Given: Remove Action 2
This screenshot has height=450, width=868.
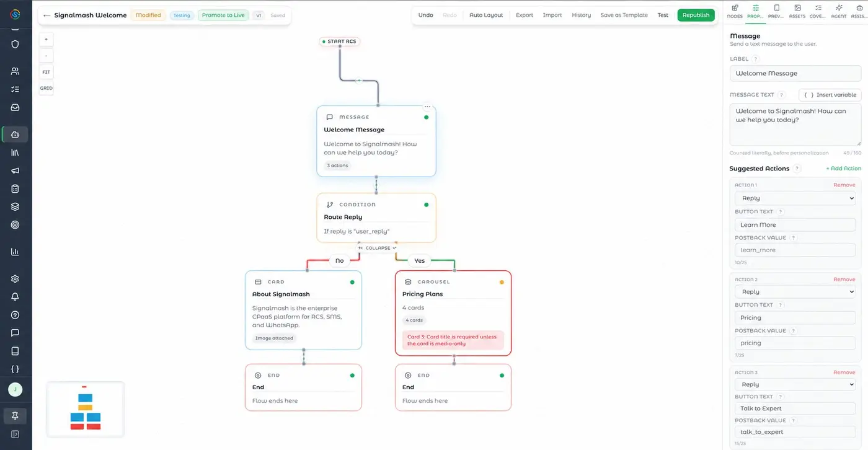Looking at the screenshot, I should (844, 280).
